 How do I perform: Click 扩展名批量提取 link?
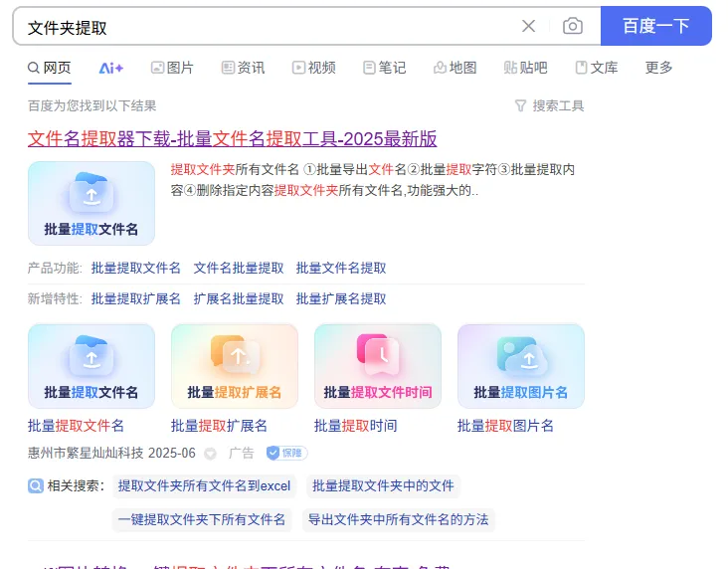[x=238, y=298]
